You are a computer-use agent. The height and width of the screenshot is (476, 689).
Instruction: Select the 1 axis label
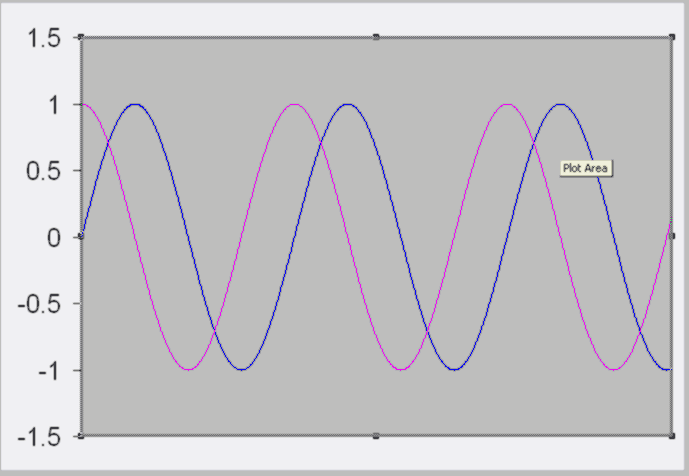[x=54, y=105]
